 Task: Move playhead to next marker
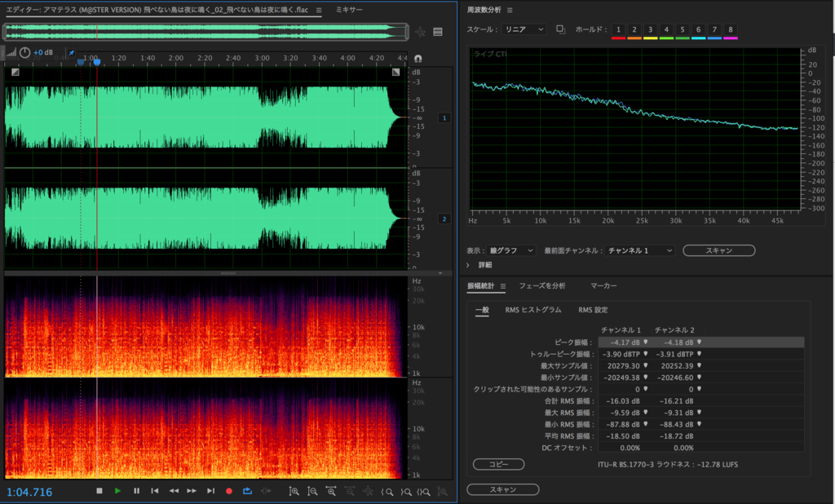click(x=211, y=491)
